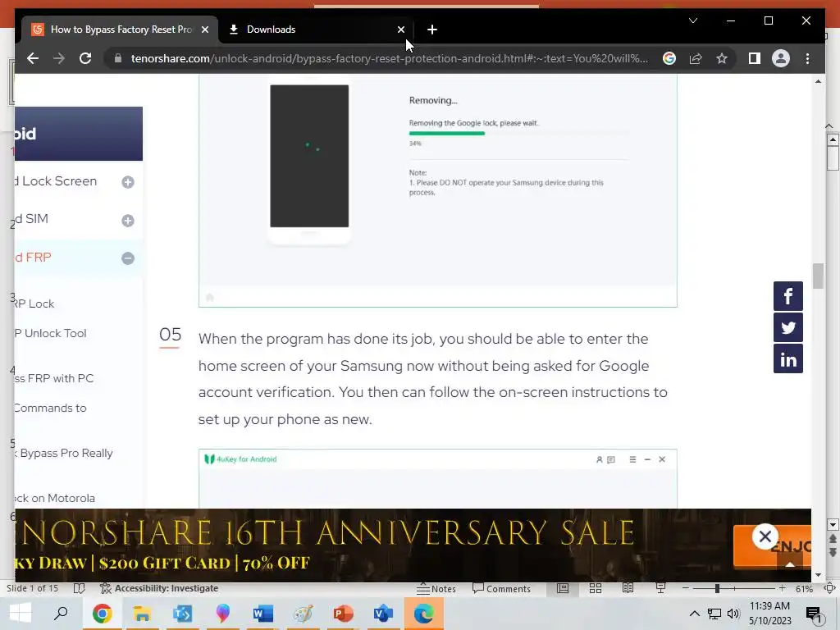
Task: Open the Bypass Pro Really link
Action: [64, 453]
